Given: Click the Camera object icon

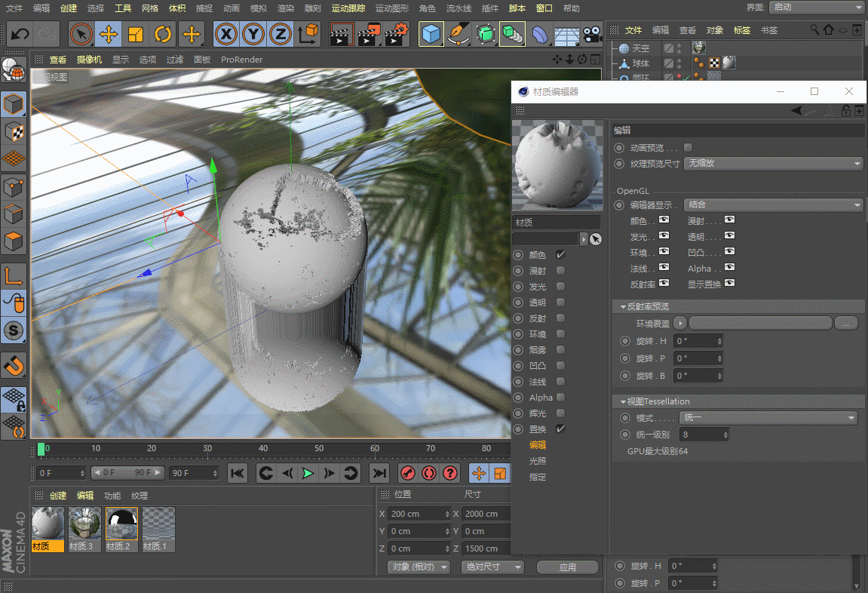Looking at the screenshot, I should pos(593,34).
